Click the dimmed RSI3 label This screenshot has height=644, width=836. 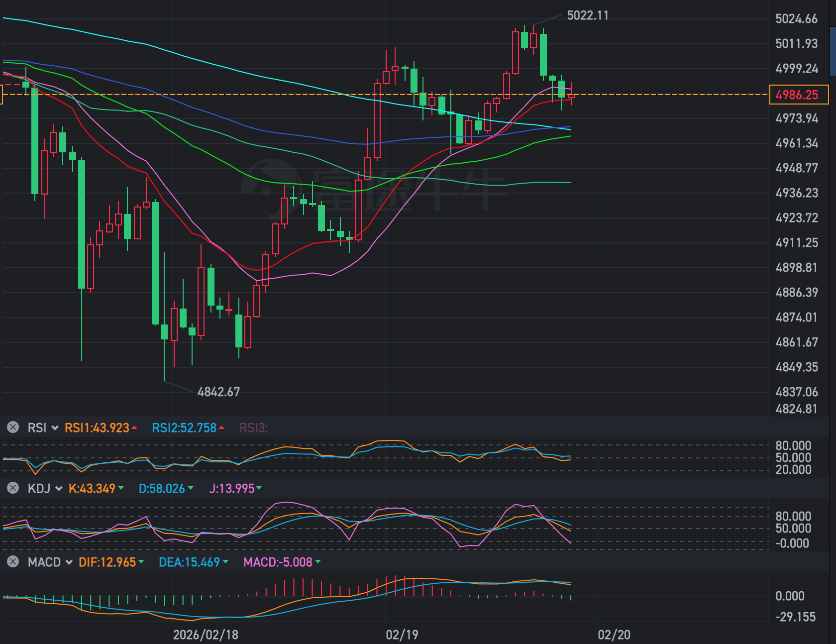[253, 428]
